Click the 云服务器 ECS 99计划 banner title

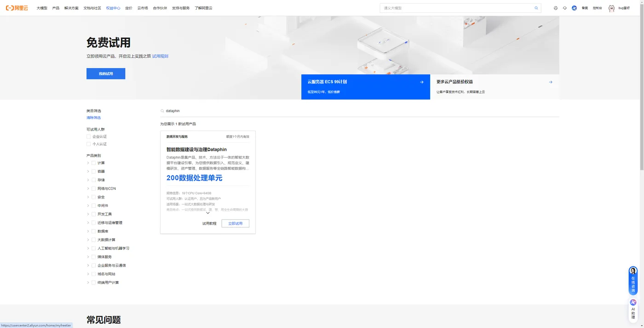[x=327, y=82]
